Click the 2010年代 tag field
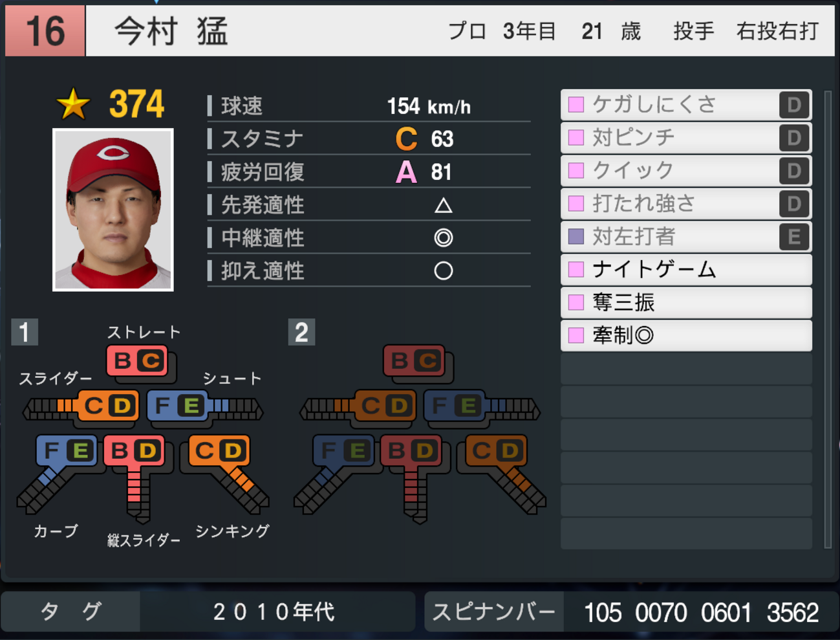Image resolution: width=840 pixels, height=640 pixels. (x=277, y=612)
